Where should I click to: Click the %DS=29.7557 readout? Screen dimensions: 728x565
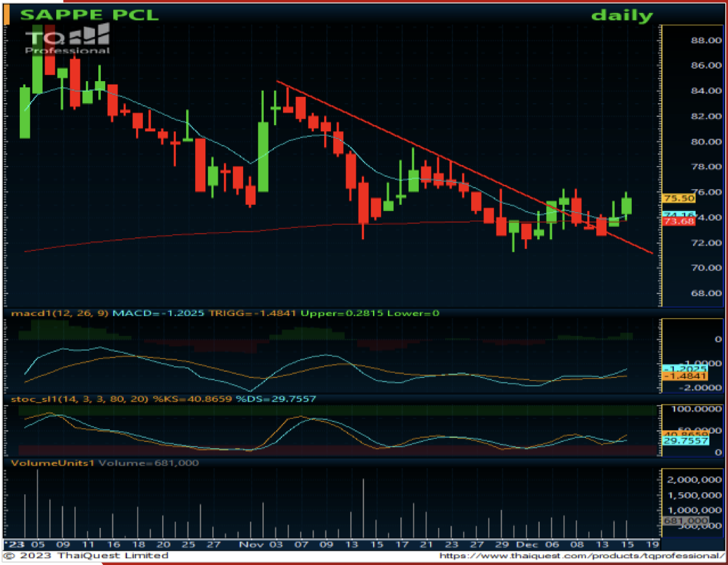point(276,399)
